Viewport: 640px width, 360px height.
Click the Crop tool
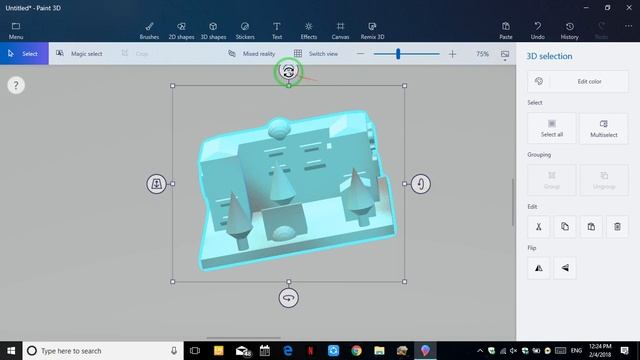point(135,53)
